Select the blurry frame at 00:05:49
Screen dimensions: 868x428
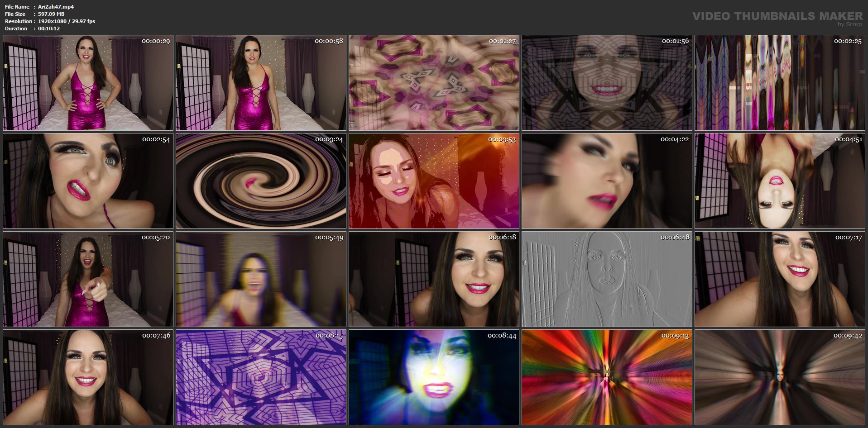pyautogui.click(x=261, y=279)
